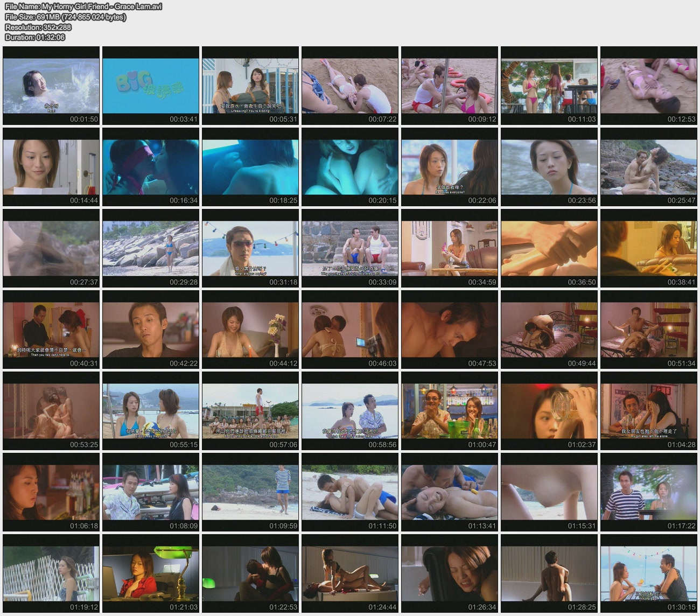
Task: Open the thumbnail at 01:08:09
Action: 151,492
